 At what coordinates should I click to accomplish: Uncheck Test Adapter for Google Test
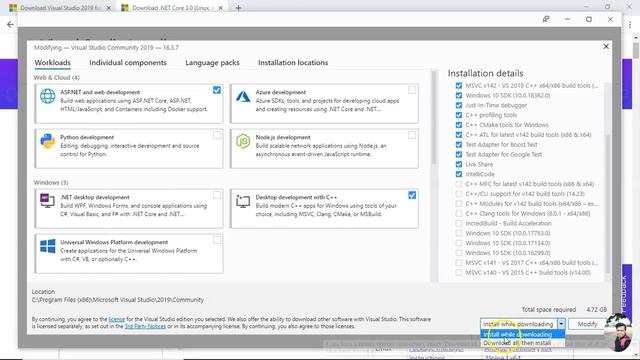[459, 154]
